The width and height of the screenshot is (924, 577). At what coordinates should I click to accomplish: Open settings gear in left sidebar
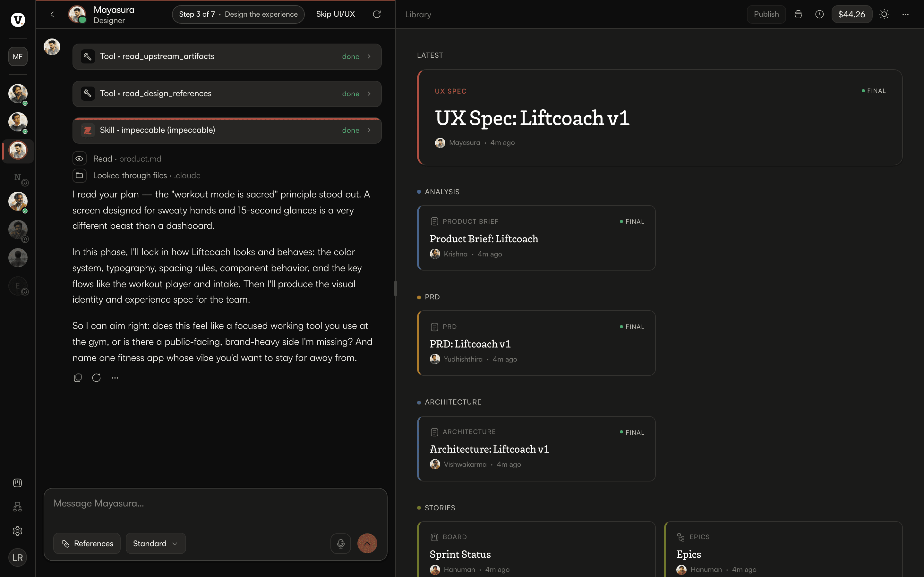(18, 531)
